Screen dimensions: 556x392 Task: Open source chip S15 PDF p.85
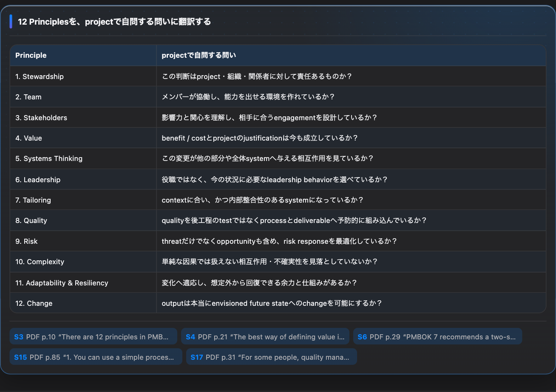point(96,357)
